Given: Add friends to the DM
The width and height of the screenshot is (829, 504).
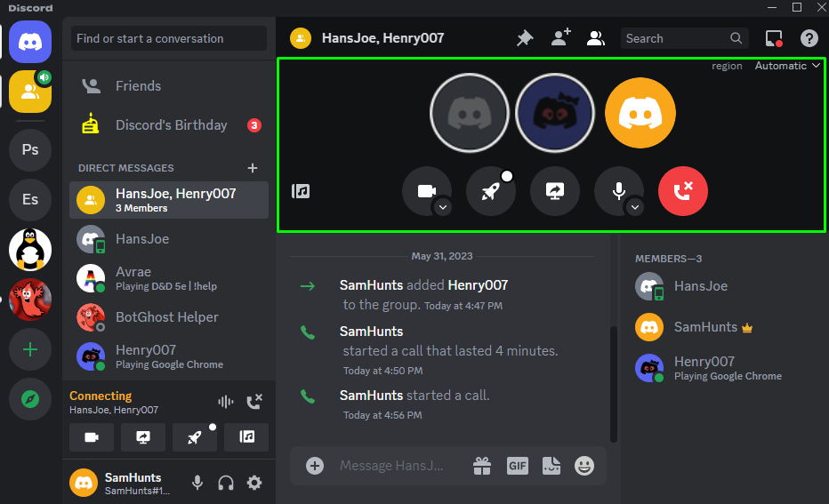Looking at the screenshot, I should (560, 38).
